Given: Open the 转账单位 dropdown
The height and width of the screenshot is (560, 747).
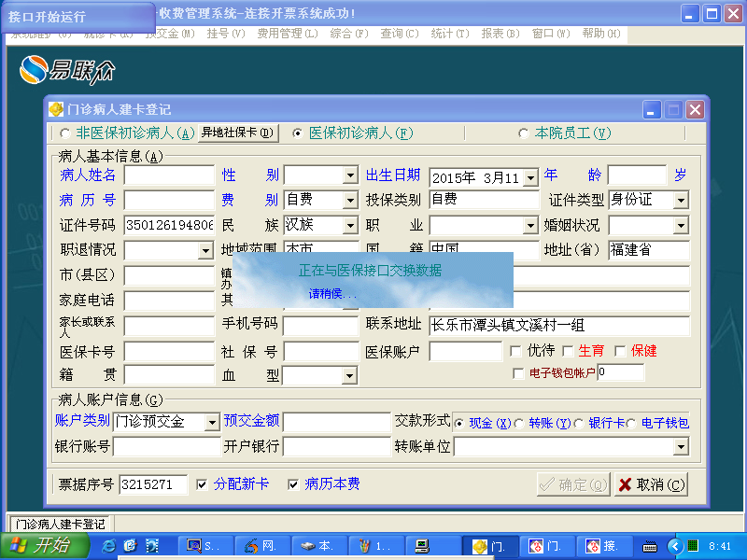Looking at the screenshot, I should point(682,447).
